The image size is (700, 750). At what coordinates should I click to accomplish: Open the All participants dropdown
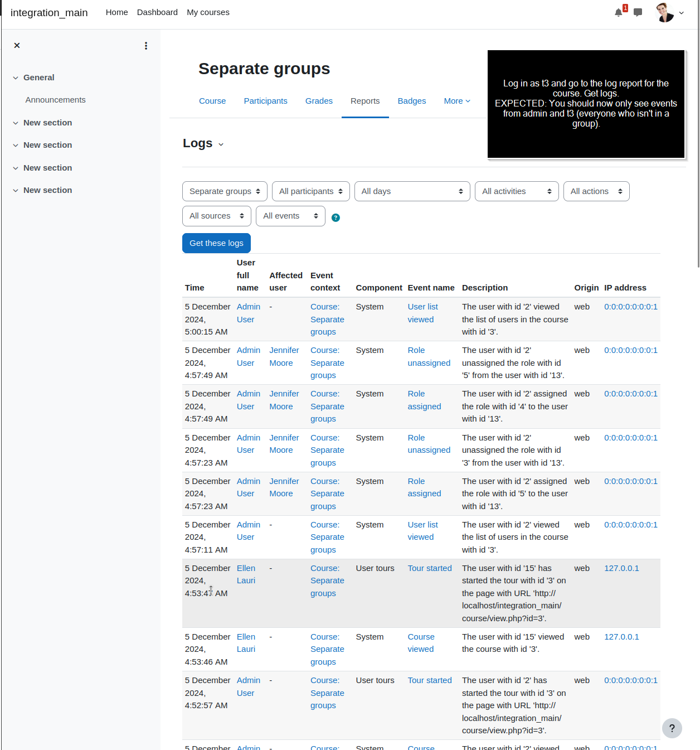[x=311, y=191]
